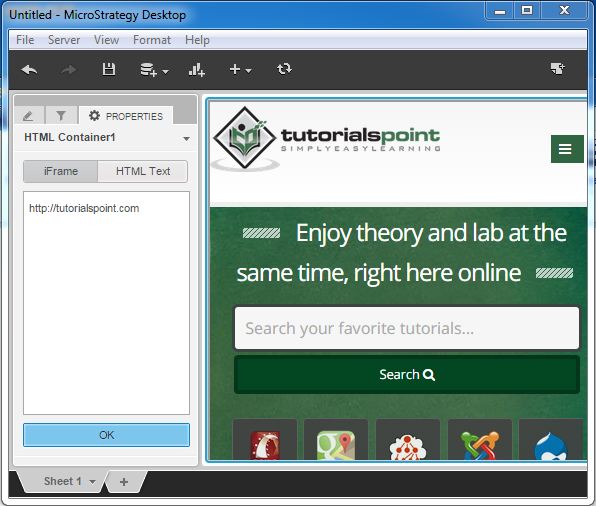Open the Google Maps tutorial tile
596x506 pixels.
pyautogui.click(x=336, y=440)
